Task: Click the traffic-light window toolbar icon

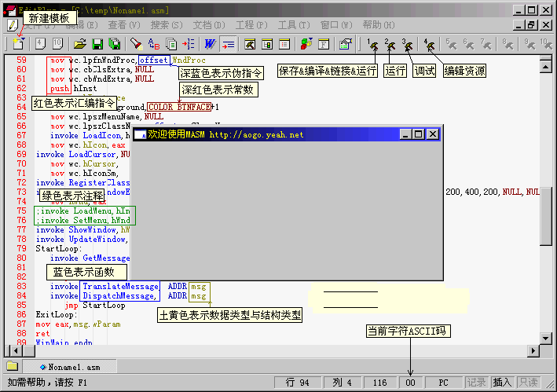Action: point(267,44)
